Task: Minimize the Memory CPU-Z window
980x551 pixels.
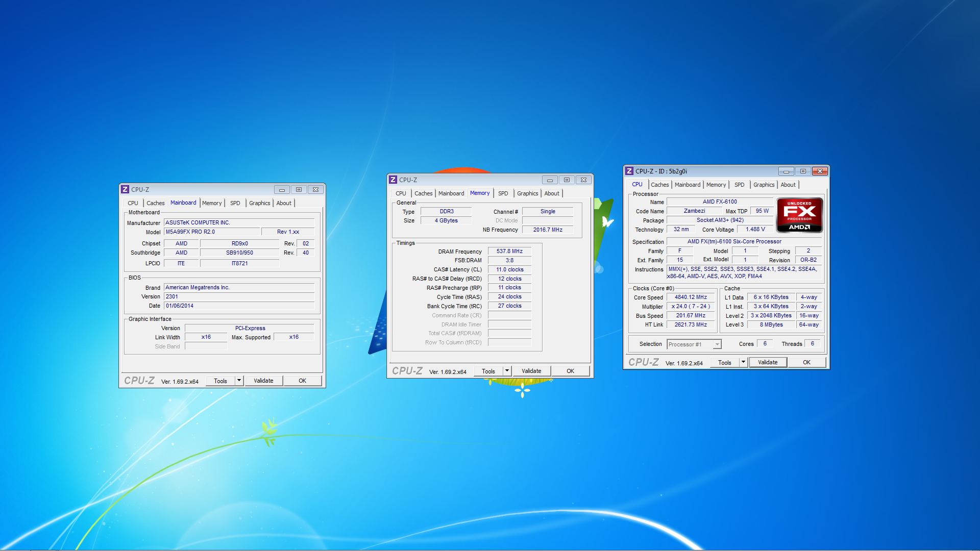Action: [x=550, y=180]
